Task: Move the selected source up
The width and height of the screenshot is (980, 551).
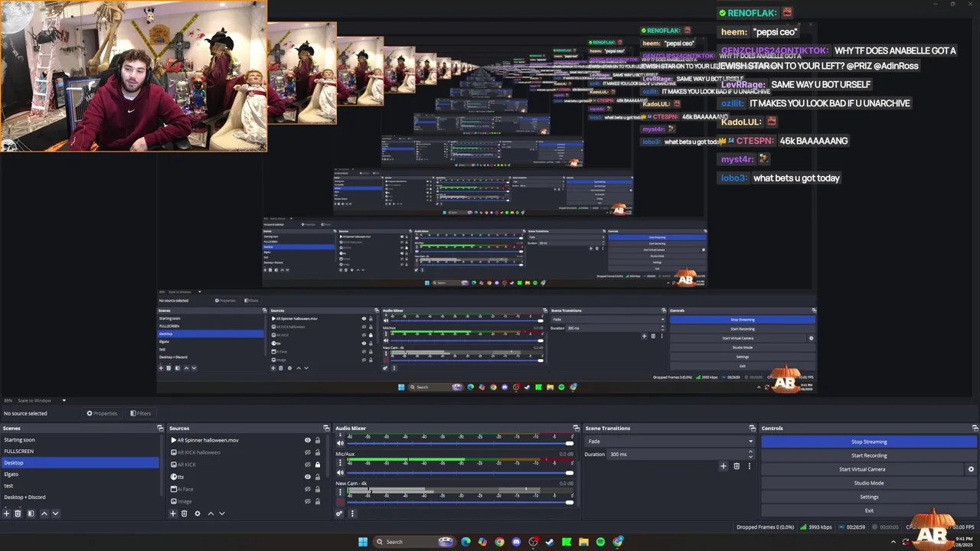Action: (211, 514)
